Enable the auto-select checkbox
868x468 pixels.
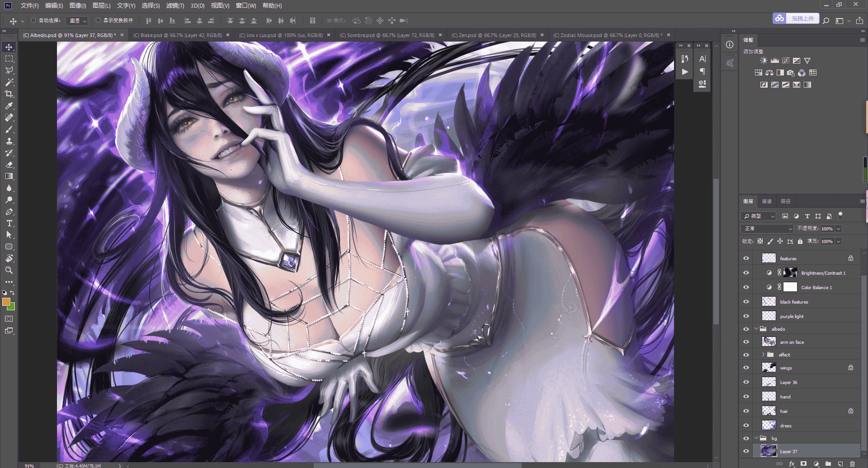click(x=33, y=20)
